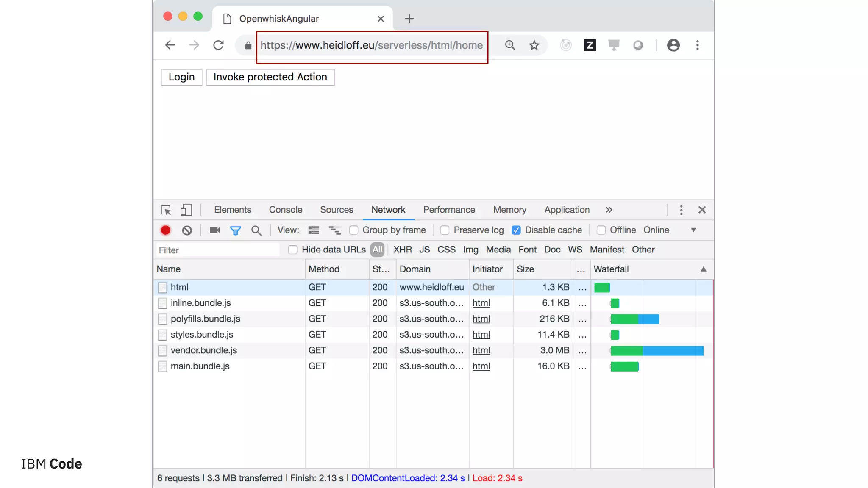Enable the Preserve log checkbox
Viewport: 868px width, 488px height.
click(445, 230)
